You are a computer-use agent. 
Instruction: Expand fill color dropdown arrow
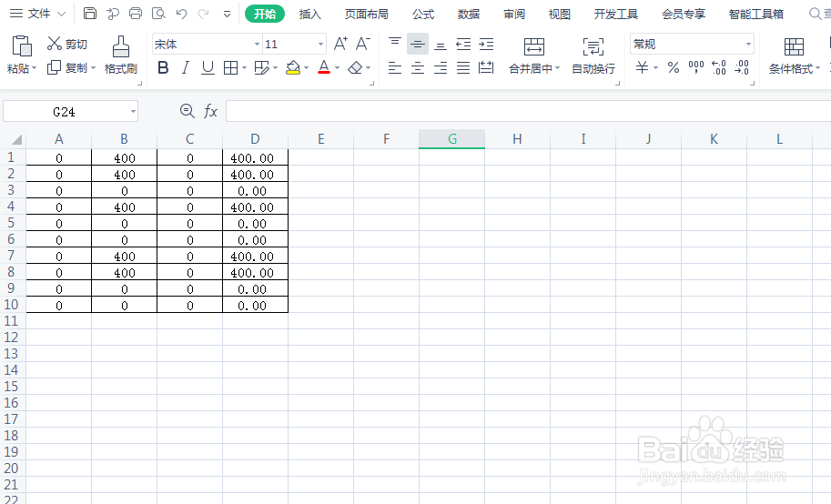[307, 68]
